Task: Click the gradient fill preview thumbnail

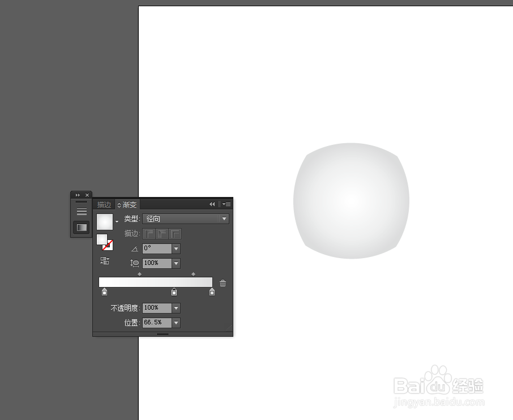Action: point(105,222)
